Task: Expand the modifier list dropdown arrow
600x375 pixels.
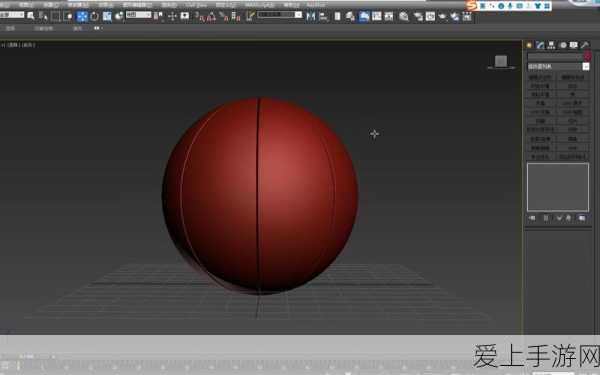Action: [x=586, y=67]
